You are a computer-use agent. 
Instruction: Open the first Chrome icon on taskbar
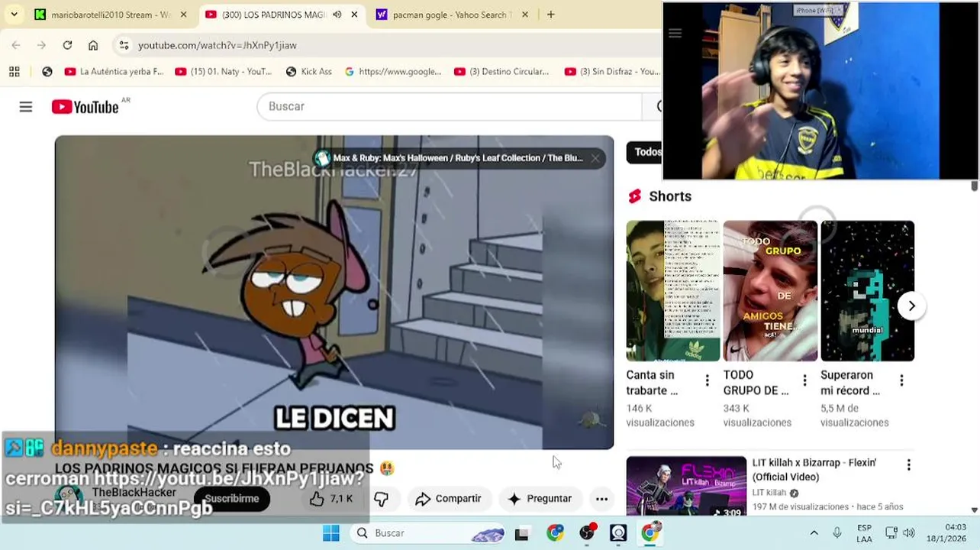point(555,533)
